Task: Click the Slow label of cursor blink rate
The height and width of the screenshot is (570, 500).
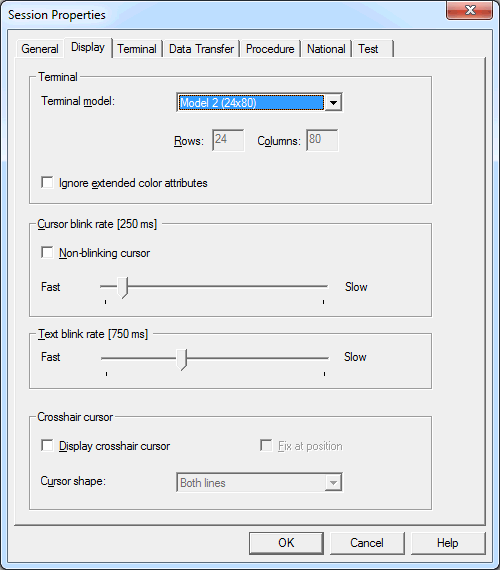Action: click(356, 287)
